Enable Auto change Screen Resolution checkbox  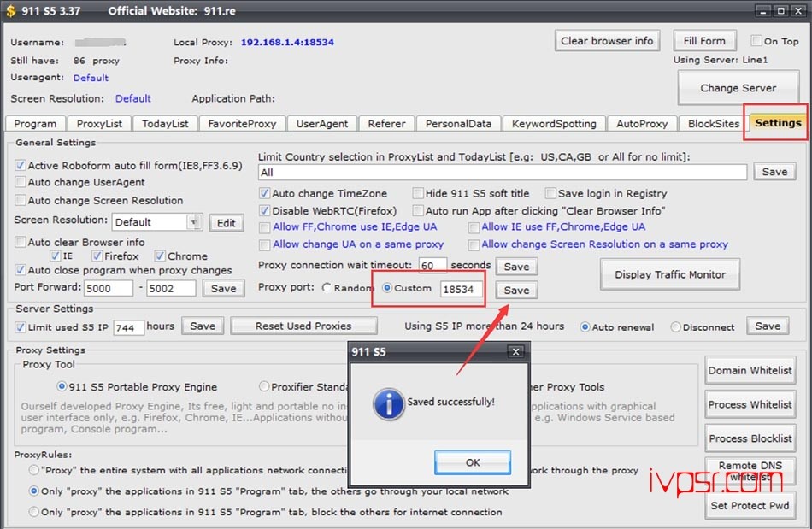[21, 200]
